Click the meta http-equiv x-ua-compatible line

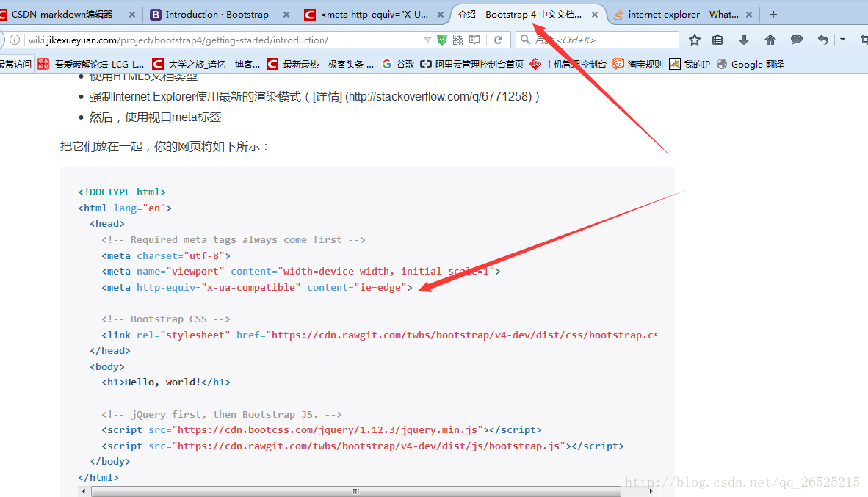point(257,287)
